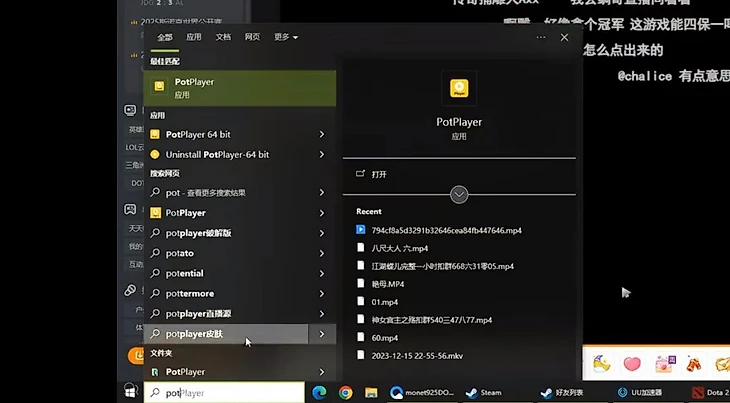Image resolution: width=730 pixels, height=403 pixels.
Task: Click the open icon beside 打开
Action: pyautogui.click(x=360, y=174)
